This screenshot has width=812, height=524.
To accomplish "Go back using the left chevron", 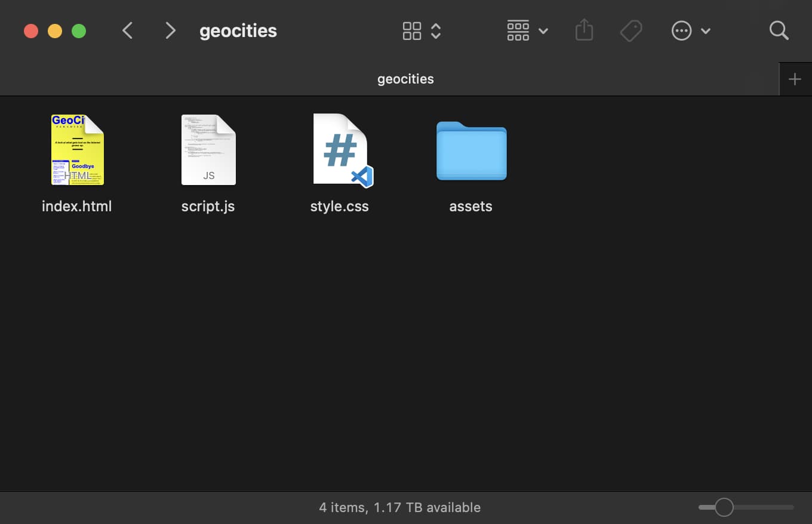I will coord(127,30).
